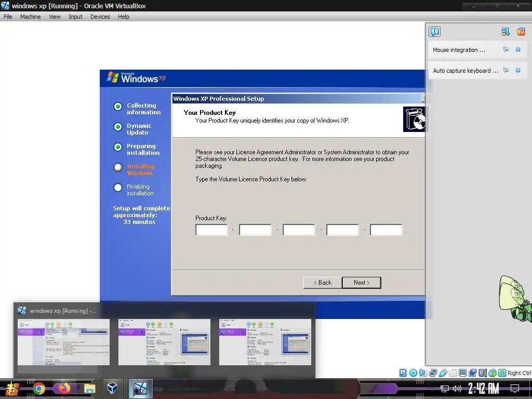Open Google Chrome from taskbar

(x=38, y=389)
